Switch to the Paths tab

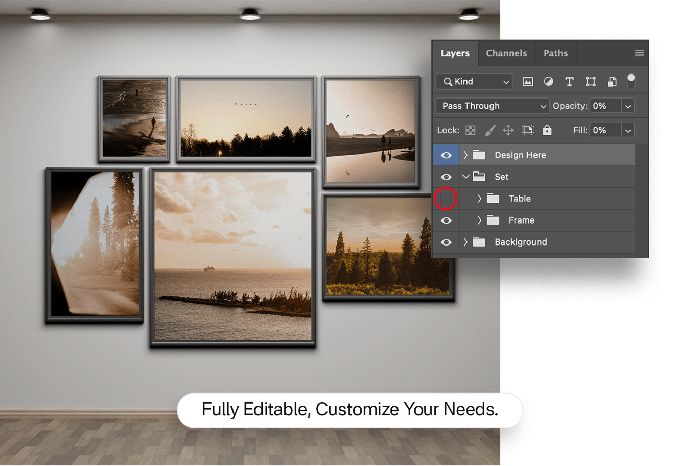[556, 53]
